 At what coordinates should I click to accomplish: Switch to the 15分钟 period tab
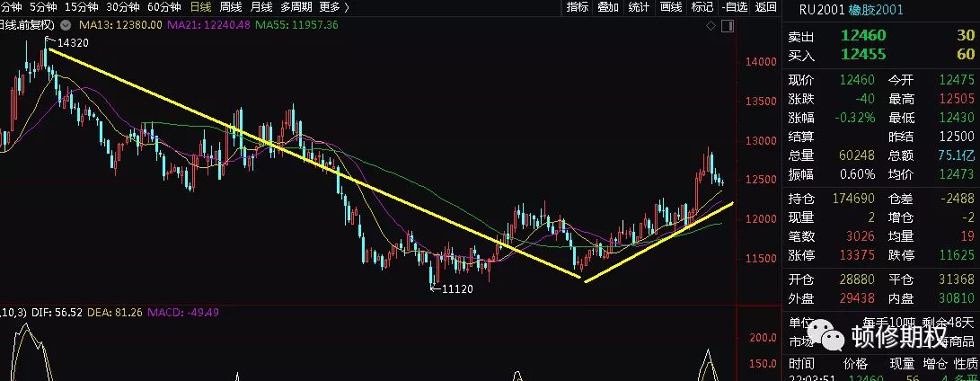81,7
